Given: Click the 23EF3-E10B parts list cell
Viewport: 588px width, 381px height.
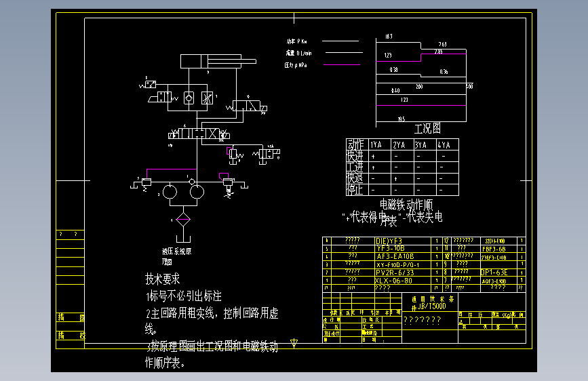Looking at the screenshot, I should pyautogui.click(x=494, y=258).
